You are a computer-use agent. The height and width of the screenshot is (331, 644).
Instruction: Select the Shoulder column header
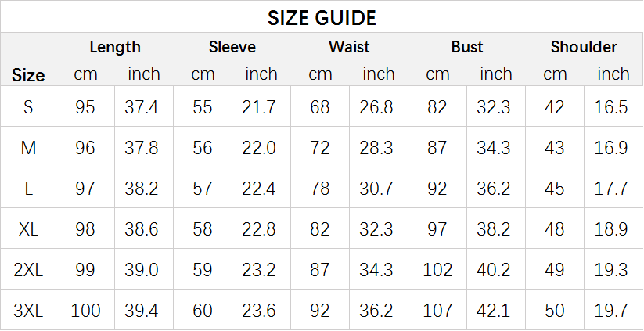pos(584,47)
